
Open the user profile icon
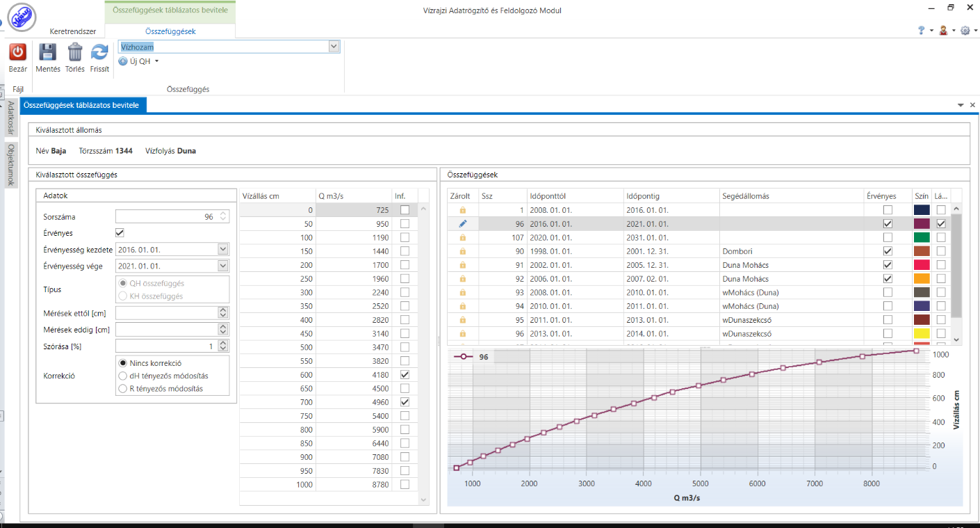point(943,31)
